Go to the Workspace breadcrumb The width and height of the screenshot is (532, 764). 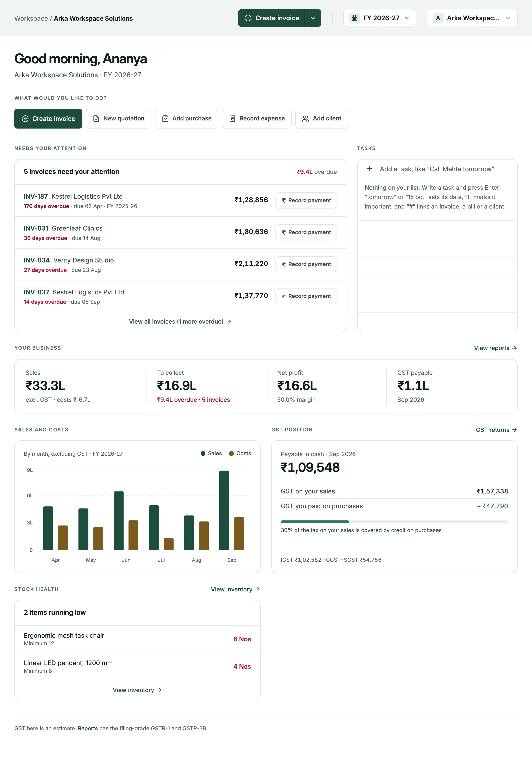click(31, 18)
